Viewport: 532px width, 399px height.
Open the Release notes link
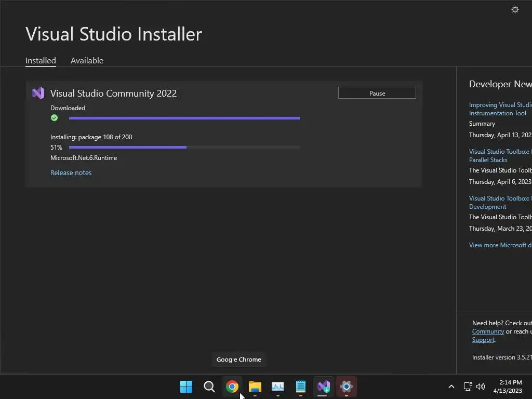click(x=71, y=172)
